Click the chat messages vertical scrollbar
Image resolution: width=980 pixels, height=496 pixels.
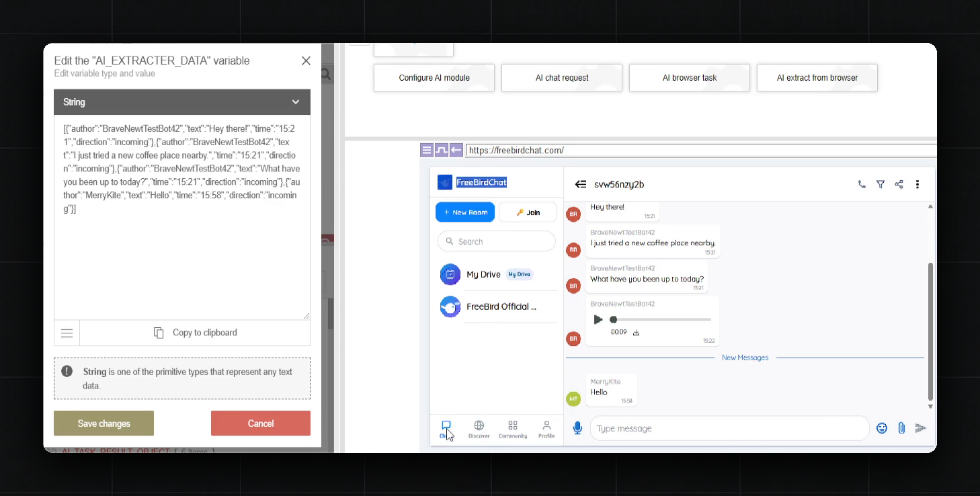930,331
